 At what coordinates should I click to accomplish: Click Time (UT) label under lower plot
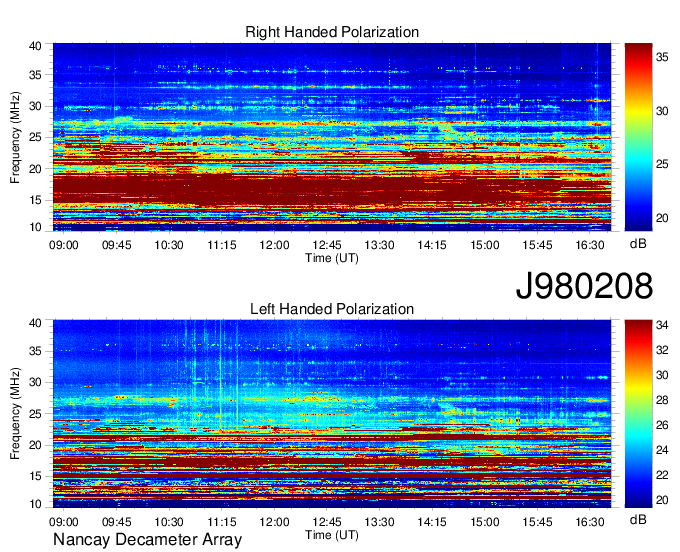[332, 535]
